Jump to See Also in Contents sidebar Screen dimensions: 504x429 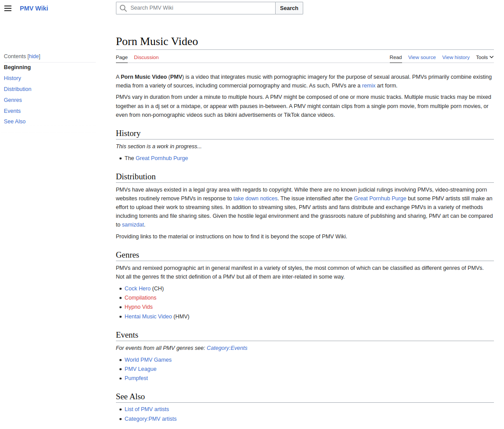[15, 122]
